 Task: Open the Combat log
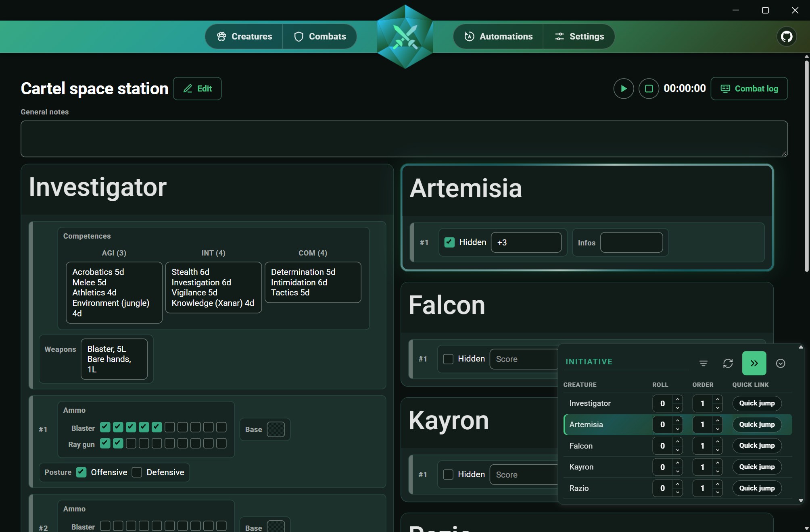pos(749,89)
